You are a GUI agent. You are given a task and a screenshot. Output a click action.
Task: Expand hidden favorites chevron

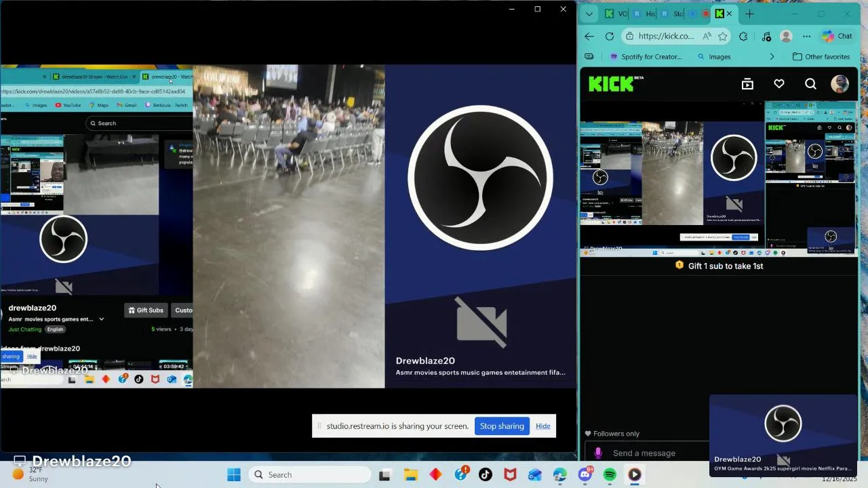772,57
